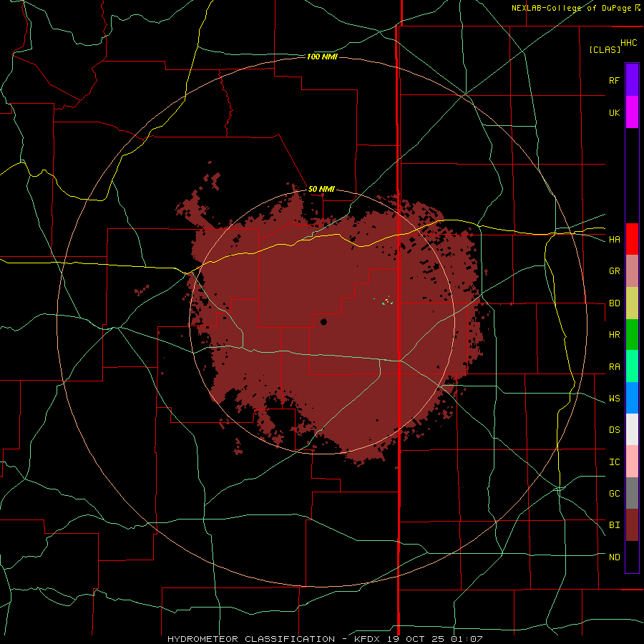Click the "HA" legend label

[614, 240]
